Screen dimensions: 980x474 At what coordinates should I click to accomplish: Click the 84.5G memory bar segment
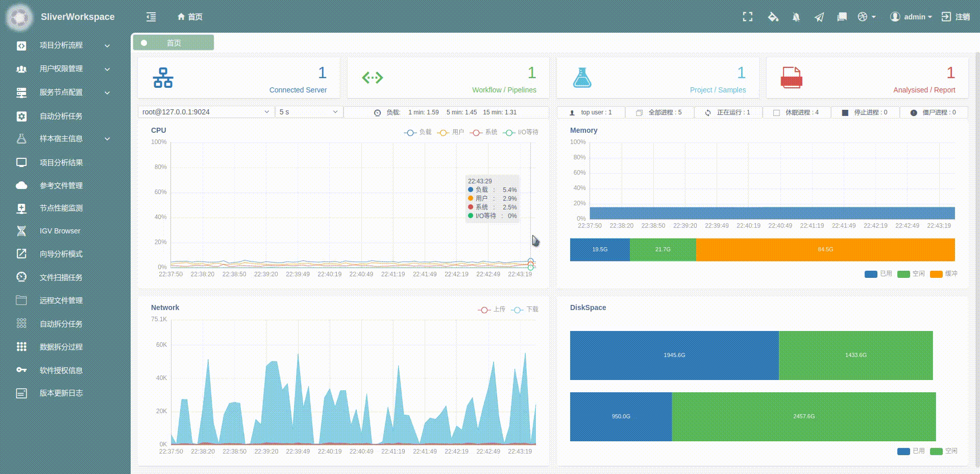(x=825, y=250)
